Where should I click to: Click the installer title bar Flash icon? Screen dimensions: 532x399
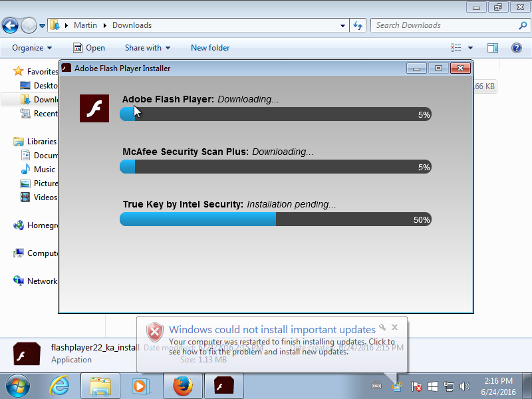tap(66, 68)
